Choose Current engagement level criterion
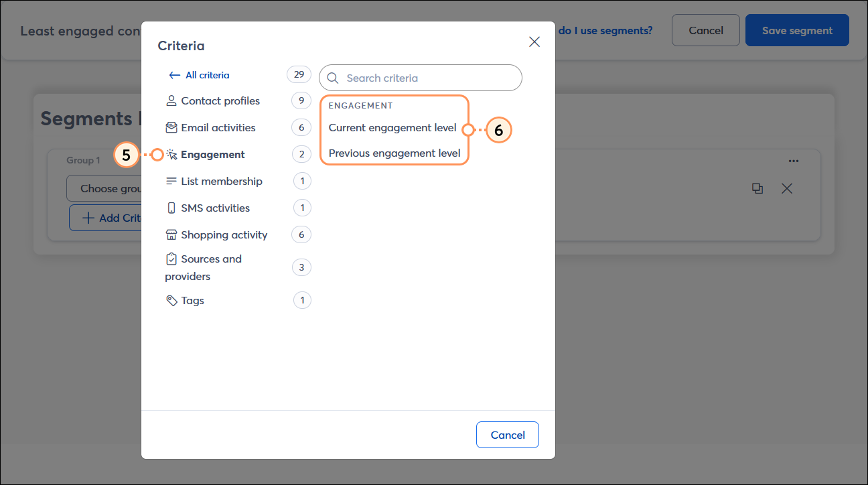 click(392, 127)
